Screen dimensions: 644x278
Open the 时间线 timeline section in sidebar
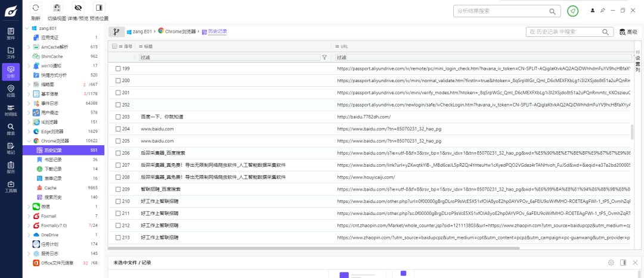coord(11,110)
